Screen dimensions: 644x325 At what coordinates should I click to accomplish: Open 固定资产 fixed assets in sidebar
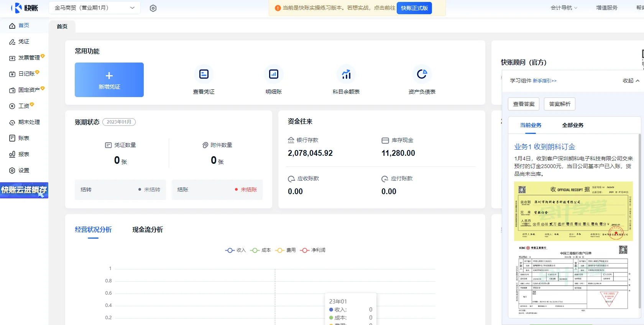coord(24,90)
